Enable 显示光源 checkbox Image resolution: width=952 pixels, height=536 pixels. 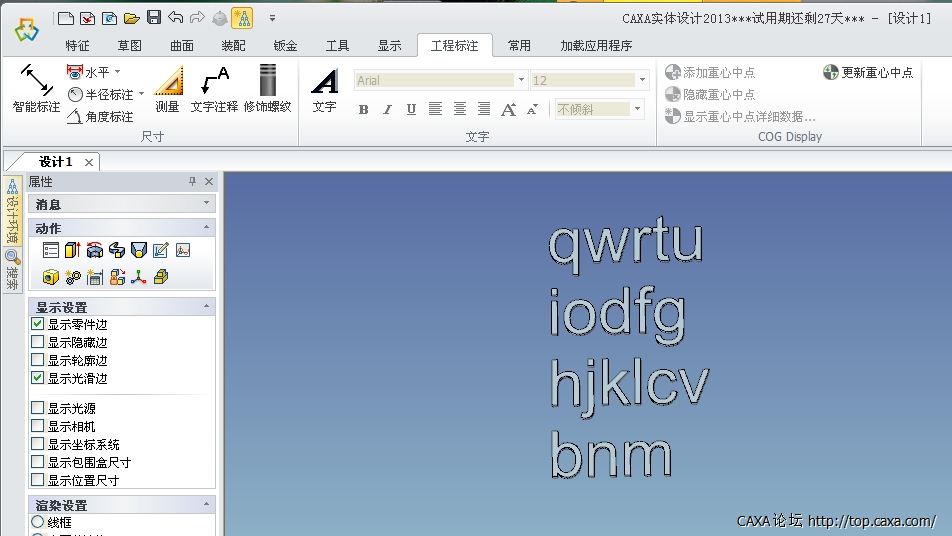[38, 407]
